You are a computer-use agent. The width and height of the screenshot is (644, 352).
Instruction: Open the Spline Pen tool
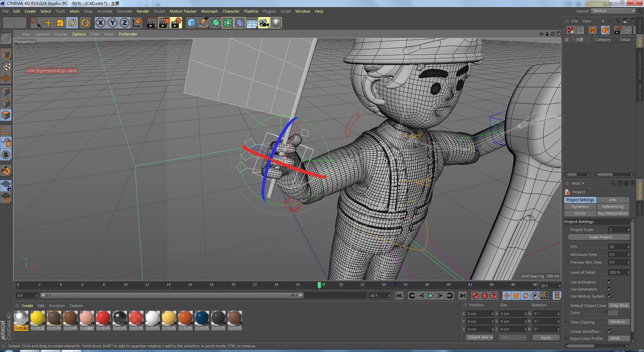[204, 23]
